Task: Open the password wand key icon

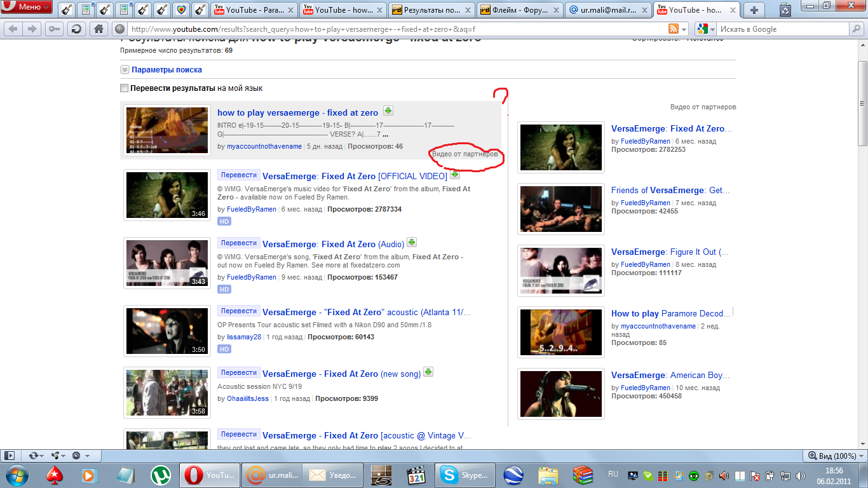Action: point(53,29)
